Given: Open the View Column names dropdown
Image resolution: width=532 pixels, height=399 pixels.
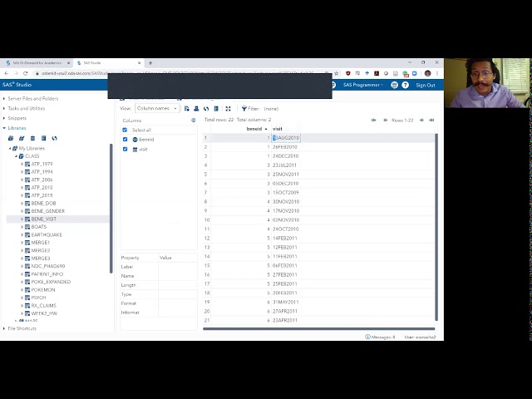Looking at the screenshot, I should (x=157, y=108).
